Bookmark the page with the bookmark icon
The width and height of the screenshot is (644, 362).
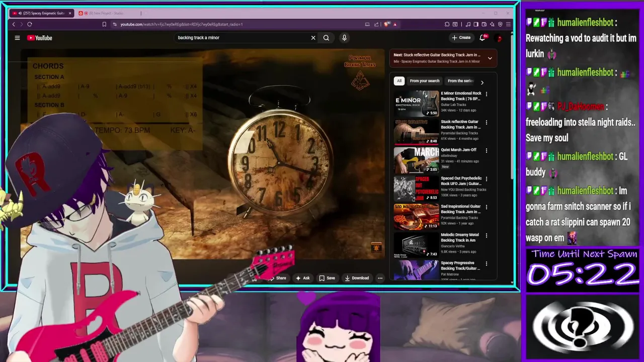[104, 24]
